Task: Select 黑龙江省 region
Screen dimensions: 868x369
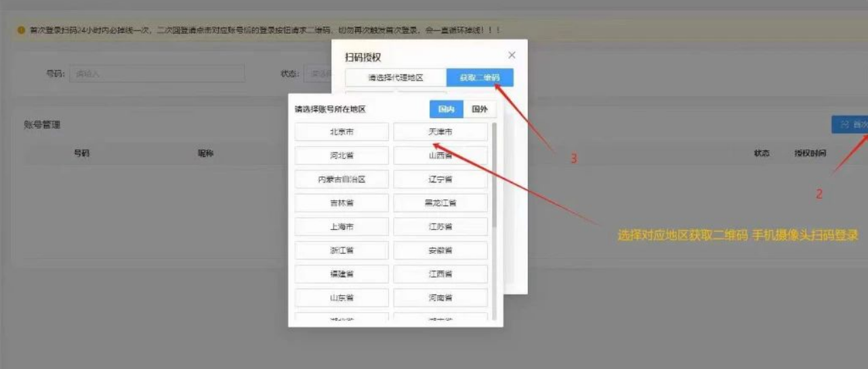Action: tap(440, 203)
